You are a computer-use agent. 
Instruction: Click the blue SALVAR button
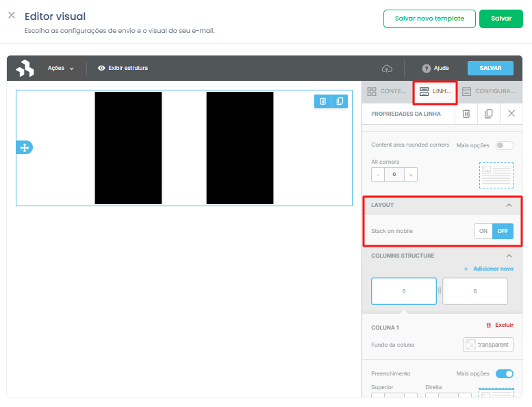[490, 68]
